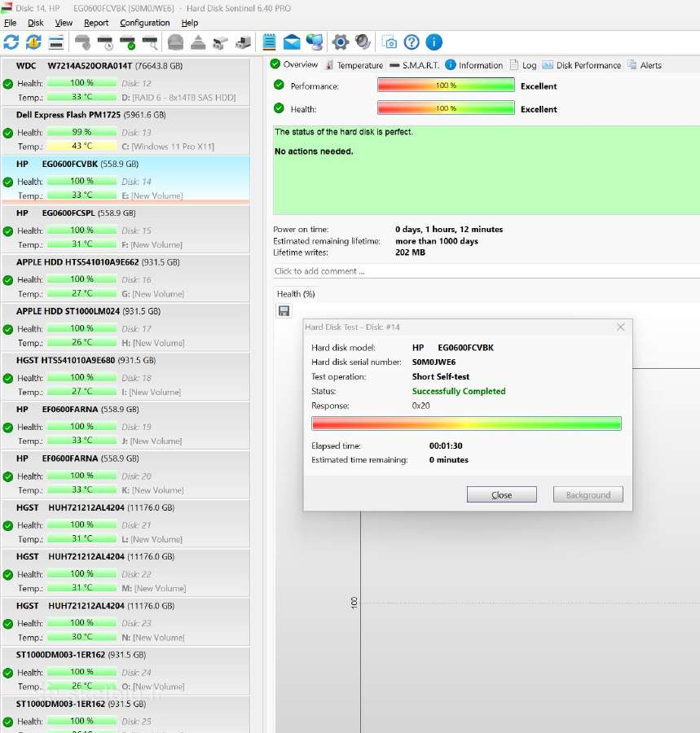The height and width of the screenshot is (733, 700).
Task: Click 'K: [New Volume]' label
Action: pyautogui.click(x=152, y=490)
